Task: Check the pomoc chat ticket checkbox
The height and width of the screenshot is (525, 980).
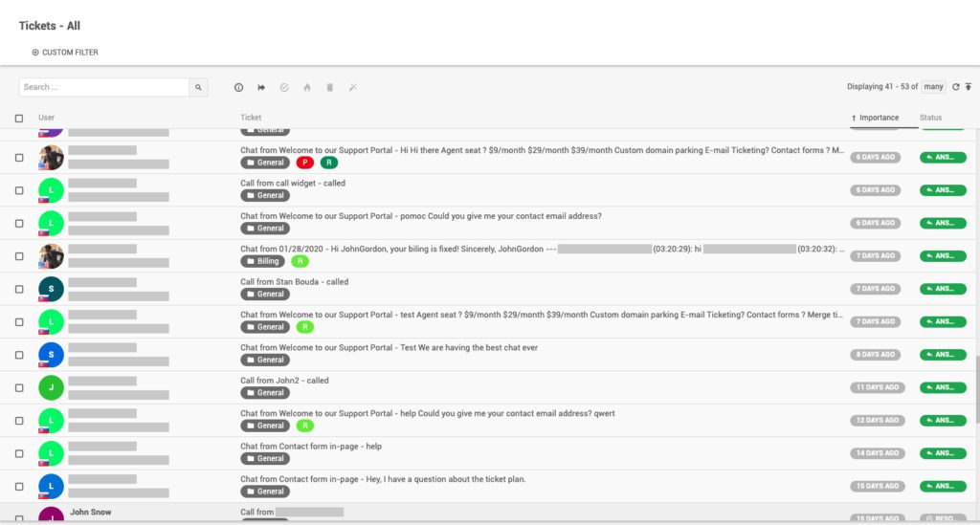Action: [x=19, y=224]
